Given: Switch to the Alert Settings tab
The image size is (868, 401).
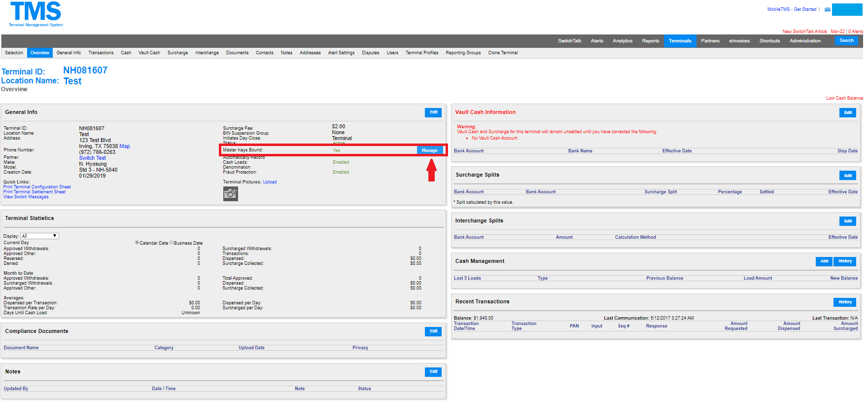Looking at the screenshot, I should click(342, 53).
